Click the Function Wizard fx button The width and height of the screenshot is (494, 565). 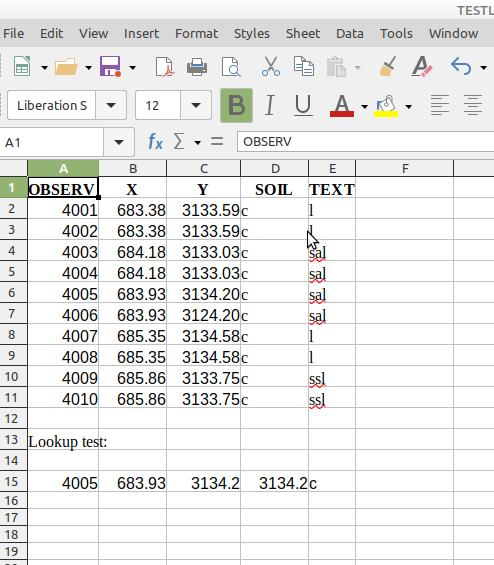pyautogui.click(x=155, y=142)
